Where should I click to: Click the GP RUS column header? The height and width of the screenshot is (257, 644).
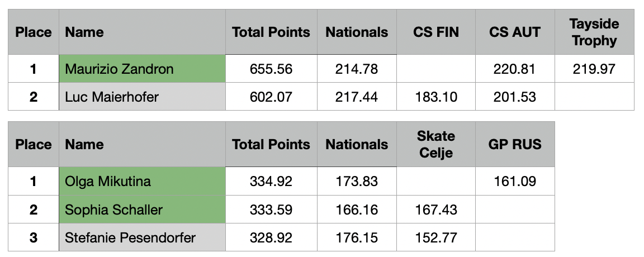tap(515, 144)
